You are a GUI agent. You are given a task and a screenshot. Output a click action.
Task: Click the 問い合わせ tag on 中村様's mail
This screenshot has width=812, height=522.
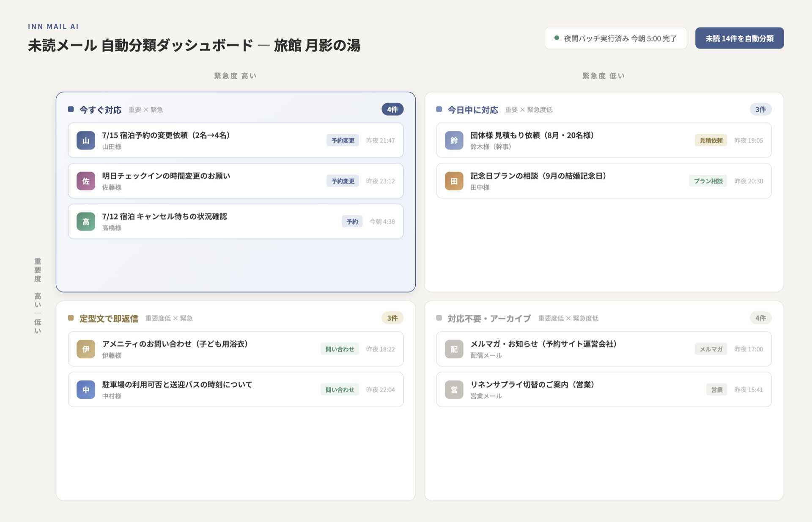click(340, 390)
